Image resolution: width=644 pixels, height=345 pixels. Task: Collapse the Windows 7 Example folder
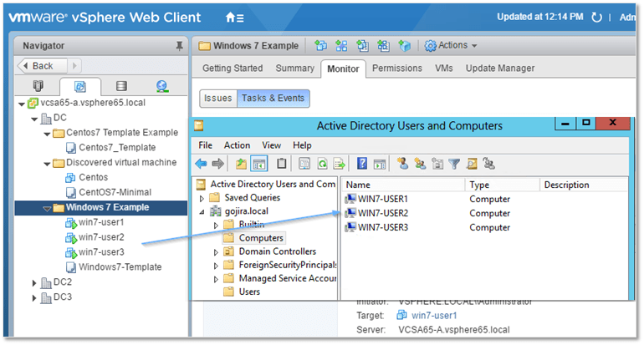pyautogui.click(x=47, y=209)
